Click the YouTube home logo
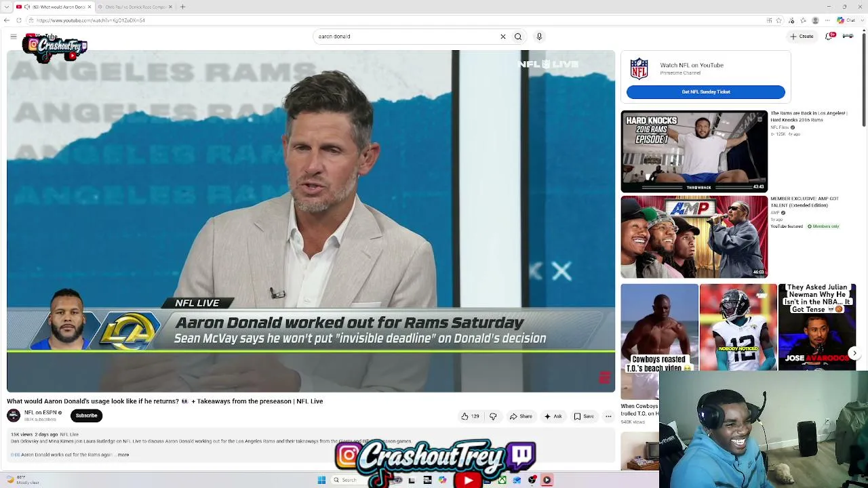This screenshot has height=488, width=868. click(42, 37)
